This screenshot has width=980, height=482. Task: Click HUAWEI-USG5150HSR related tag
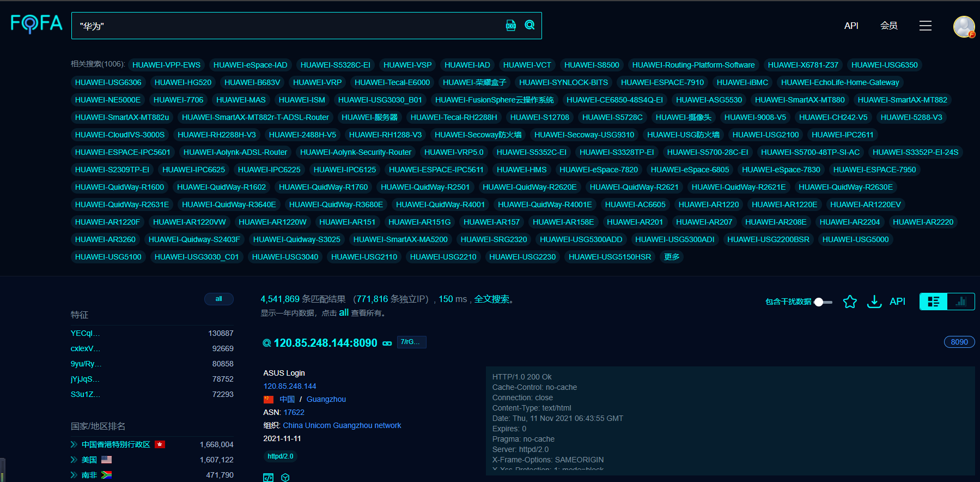click(610, 257)
